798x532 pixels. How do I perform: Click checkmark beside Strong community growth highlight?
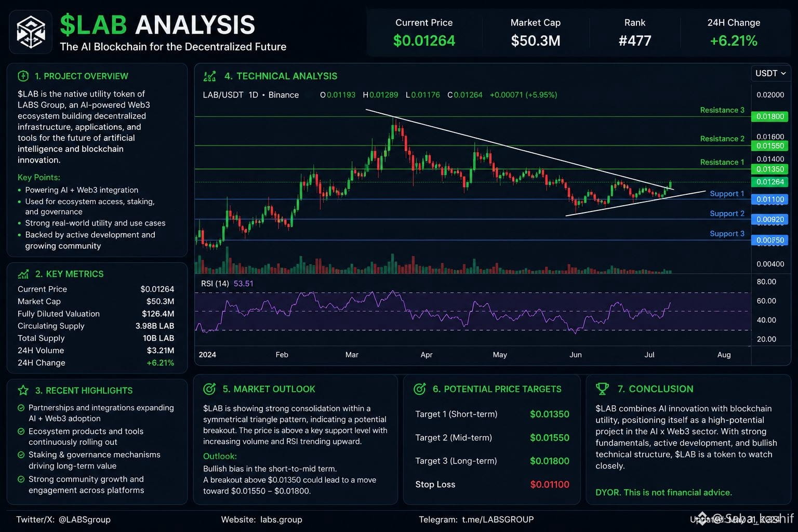pyautogui.click(x=21, y=479)
